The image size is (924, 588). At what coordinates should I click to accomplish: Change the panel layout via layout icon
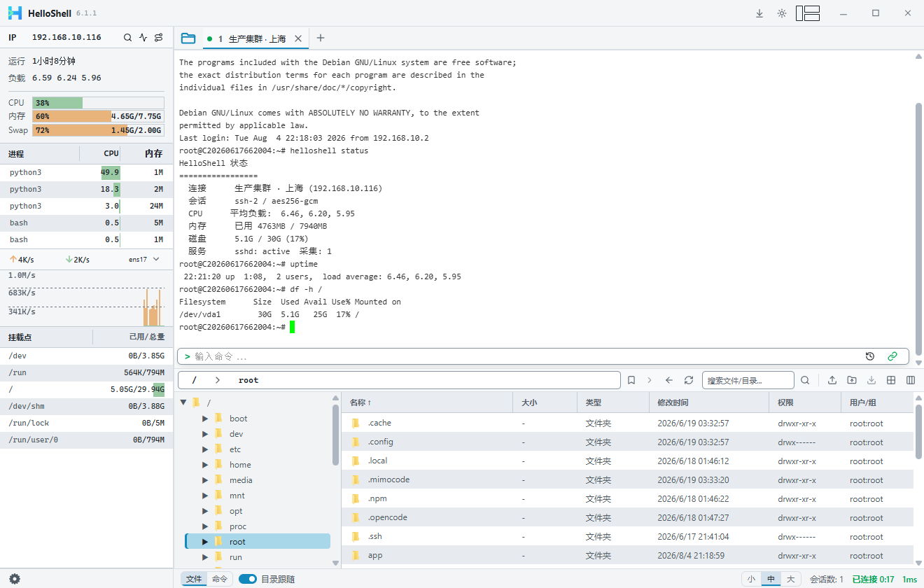point(808,13)
